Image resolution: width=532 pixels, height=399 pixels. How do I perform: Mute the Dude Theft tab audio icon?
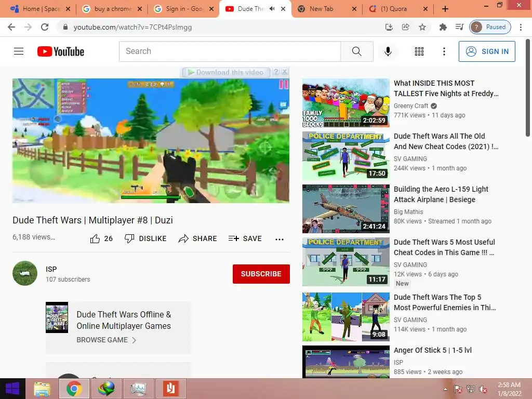pos(272,9)
